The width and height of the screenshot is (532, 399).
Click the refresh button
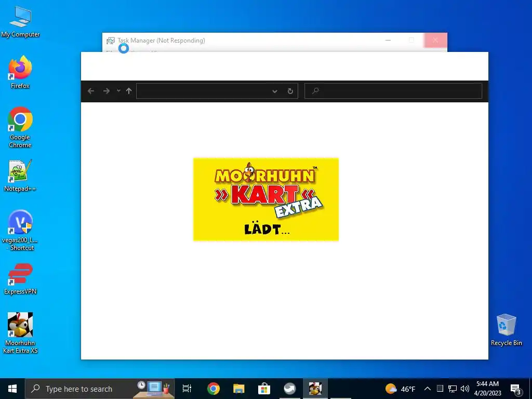[x=290, y=91]
